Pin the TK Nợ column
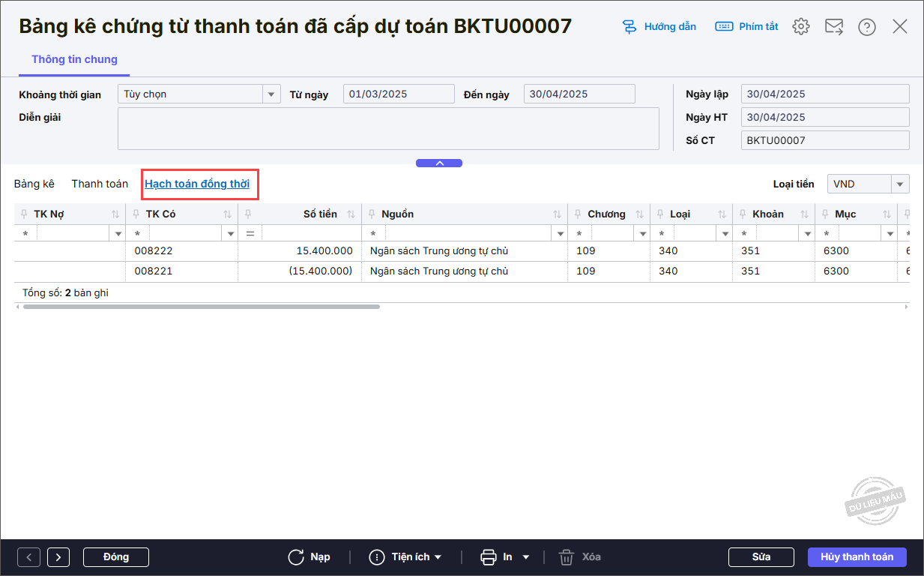This screenshot has height=576, width=924. (24, 214)
